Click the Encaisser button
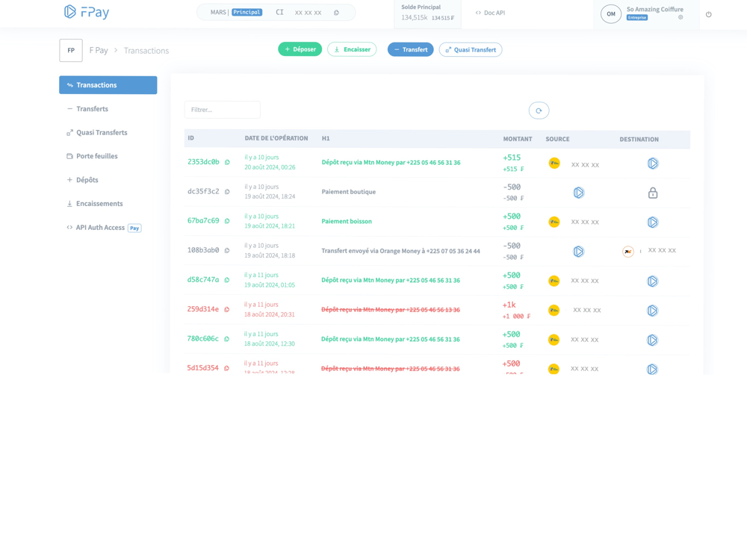Image resolution: width=747 pixels, height=560 pixels. (352, 49)
